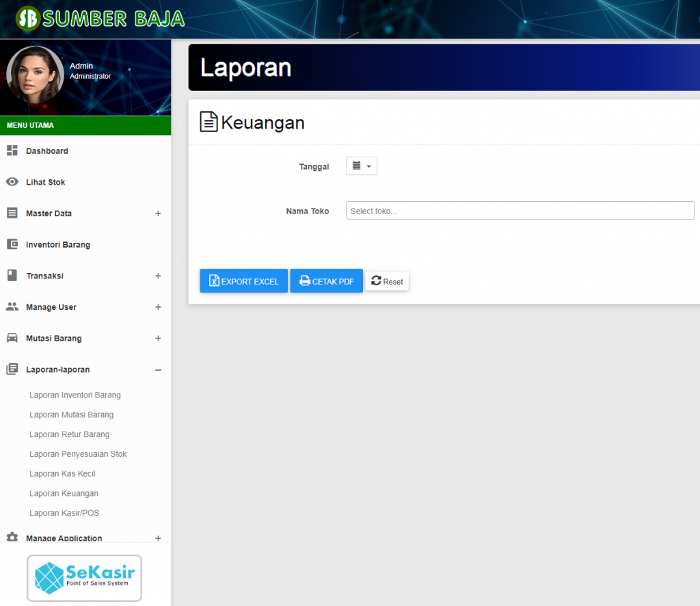Image resolution: width=700 pixels, height=606 pixels.
Task: Open the Mutasi Barang menu label
Action: [x=53, y=339]
